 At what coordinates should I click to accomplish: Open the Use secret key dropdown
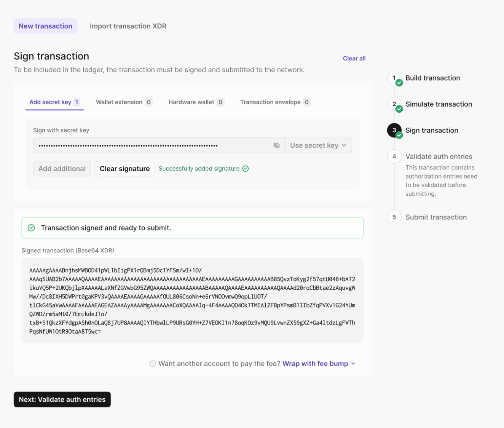tap(318, 145)
